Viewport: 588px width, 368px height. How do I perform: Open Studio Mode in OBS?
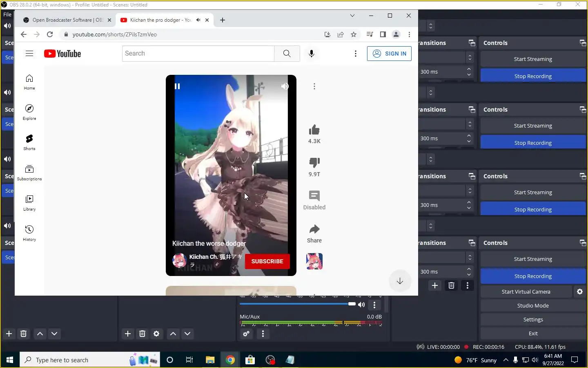(x=533, y=305)
